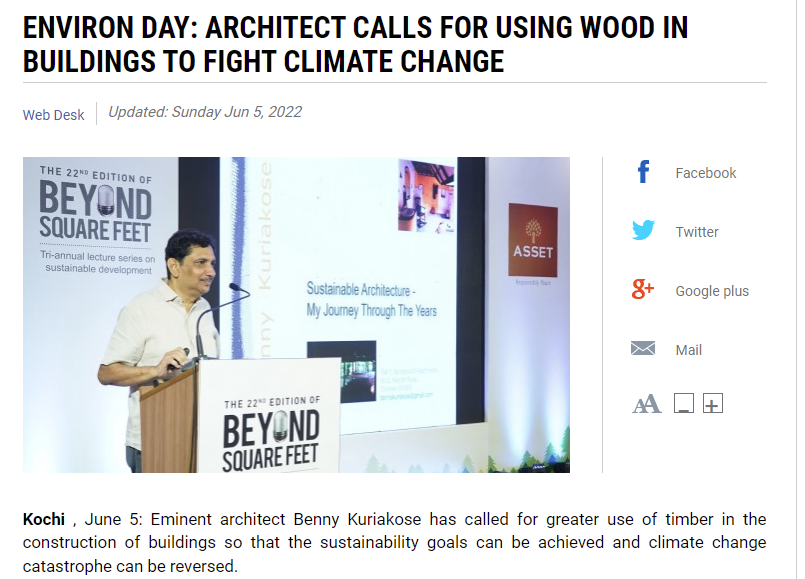This screenshot has width=805, height=579.
Task: Click the Updated Sunday Jun 5, 2022 date
Action: pyautogui.click(x=205, y=112)
